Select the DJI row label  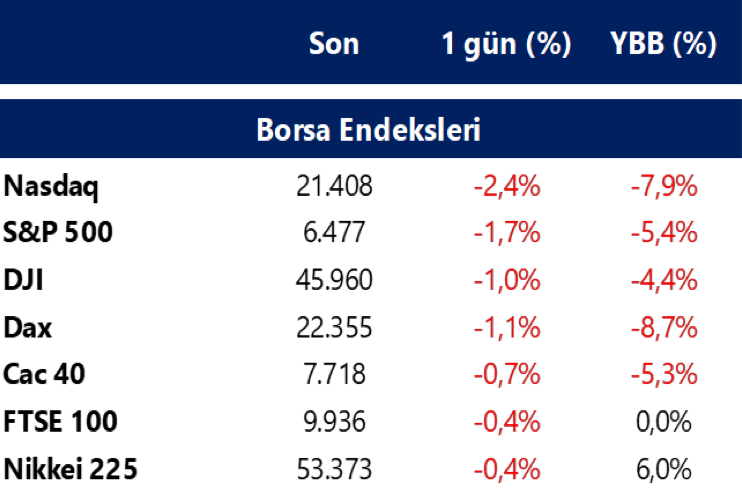[x=24, y=280]
